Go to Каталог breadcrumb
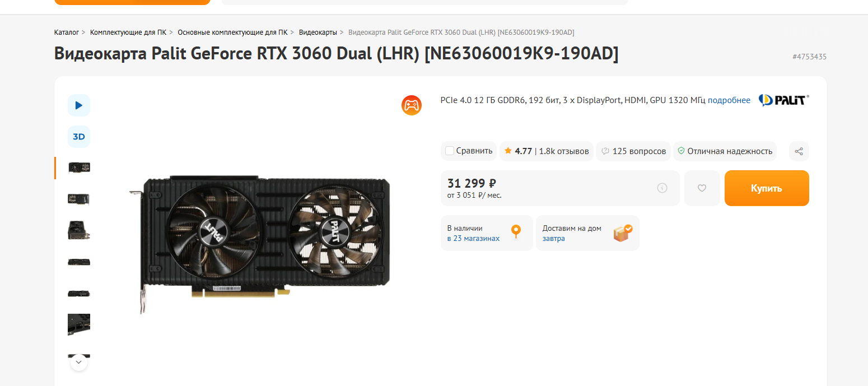The height and width of the screenshot is (386, 868). (x=67, y=32)
